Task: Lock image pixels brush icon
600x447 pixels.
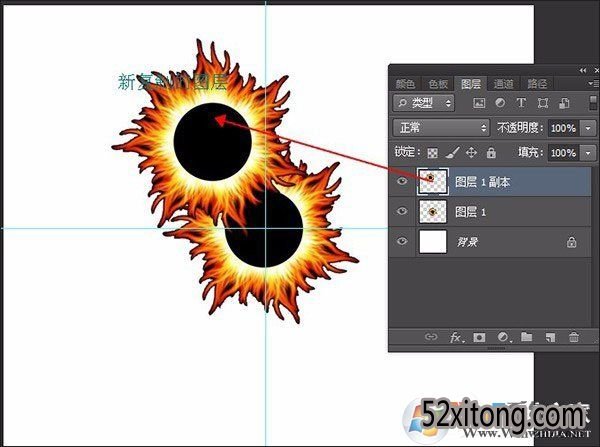Action: pos(452,153)
